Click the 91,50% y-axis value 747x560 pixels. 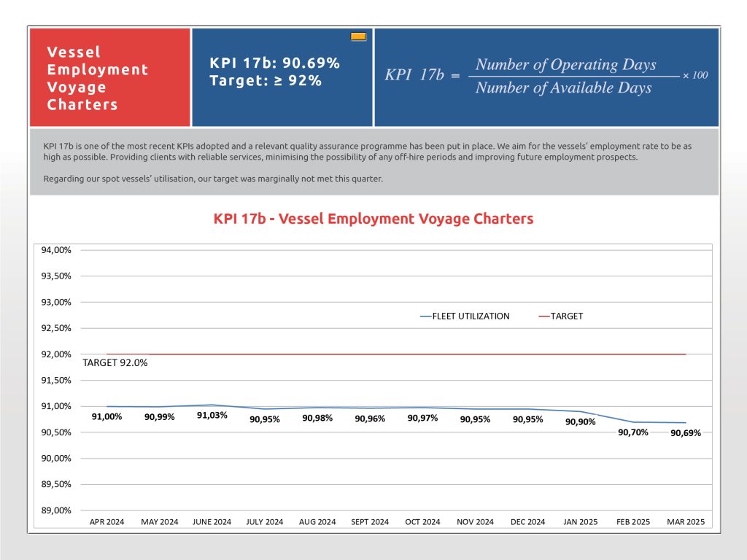[56, 381]
